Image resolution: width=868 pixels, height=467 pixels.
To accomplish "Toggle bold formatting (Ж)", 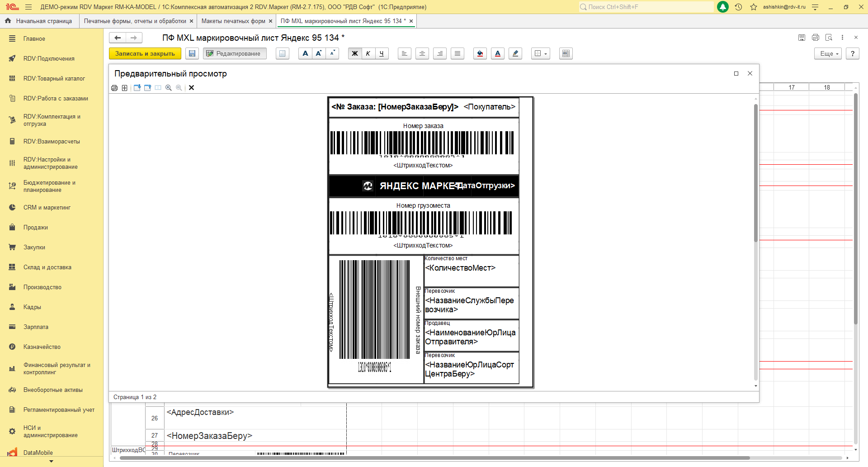I will (355, 53).
